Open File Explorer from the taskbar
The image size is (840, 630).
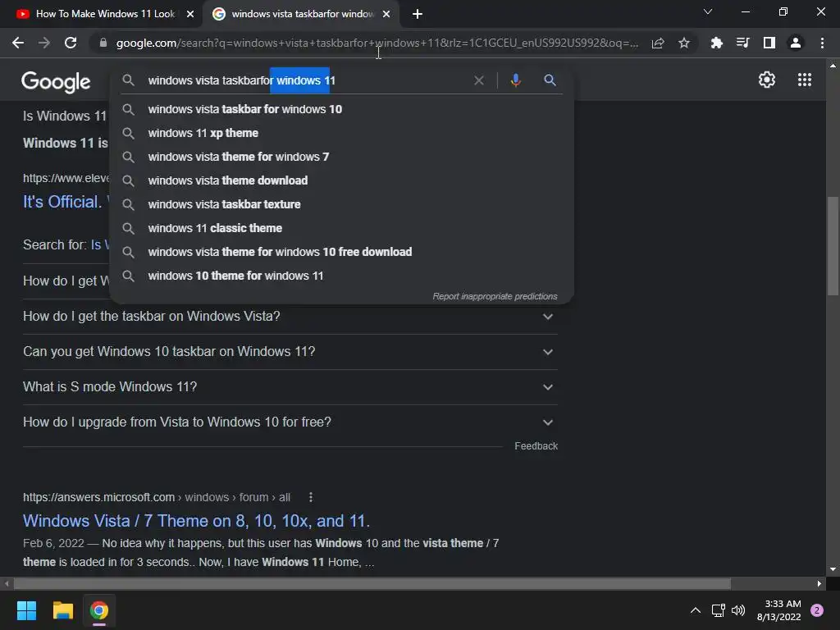[x=62, y=610]
